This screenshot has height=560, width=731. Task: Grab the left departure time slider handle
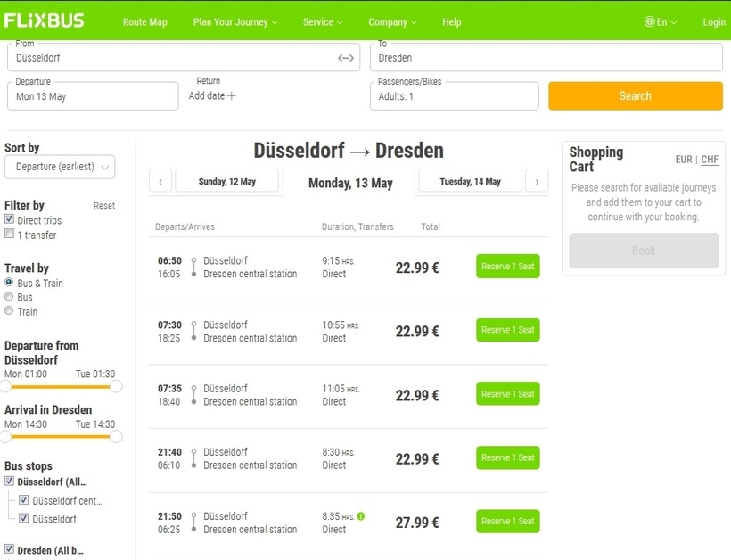pos(5,386)
